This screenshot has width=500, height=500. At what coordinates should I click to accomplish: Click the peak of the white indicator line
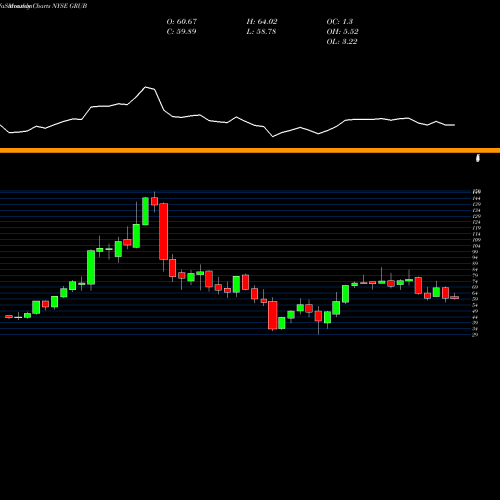(146, 87)
